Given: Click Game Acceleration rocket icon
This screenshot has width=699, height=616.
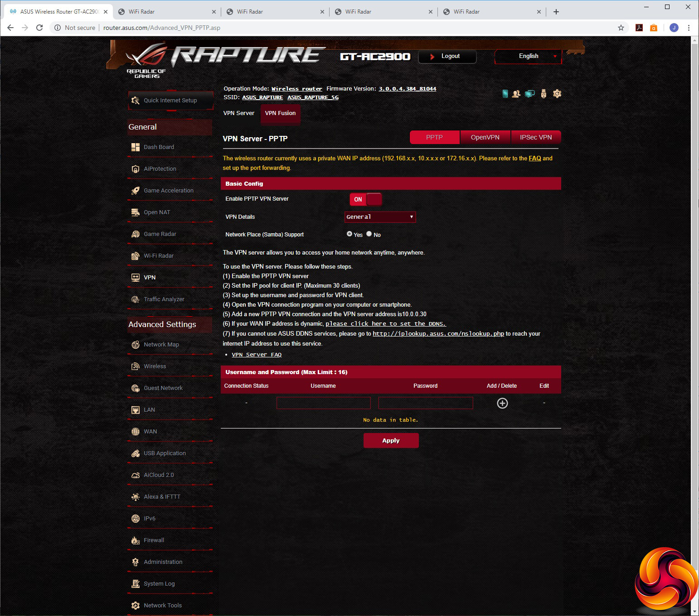Looking at the screenshot, I should [135, 191].
